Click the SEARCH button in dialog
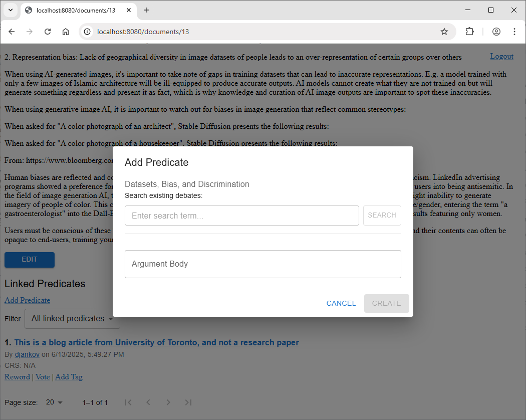The width and height of the screenshot is (526, 420). (x=382, y=215)
